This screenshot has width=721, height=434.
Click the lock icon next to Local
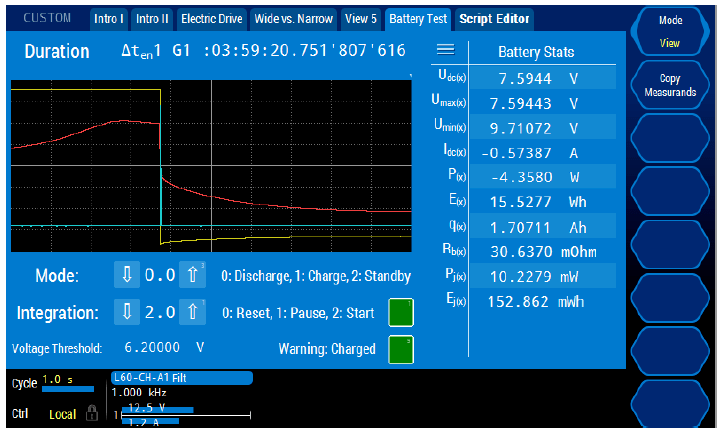pyautogui.click(x=92, y=414)
